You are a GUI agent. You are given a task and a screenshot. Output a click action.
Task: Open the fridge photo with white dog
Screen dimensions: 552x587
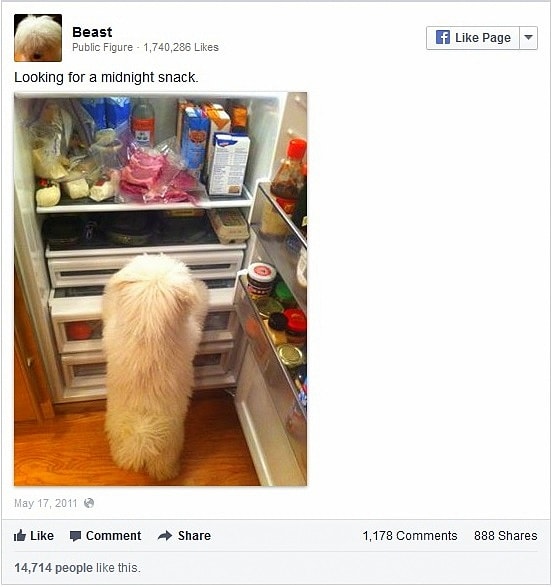tap(161, 289)
